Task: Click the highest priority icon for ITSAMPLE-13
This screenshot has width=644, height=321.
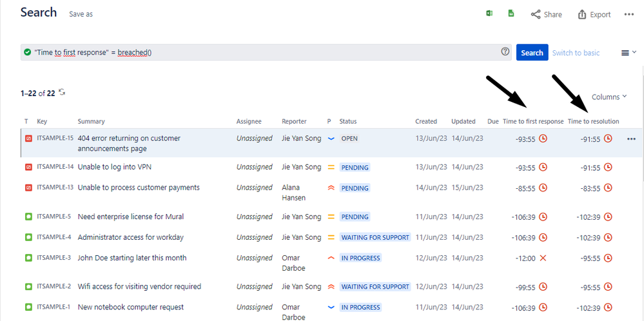Action: tap(331, 188)
